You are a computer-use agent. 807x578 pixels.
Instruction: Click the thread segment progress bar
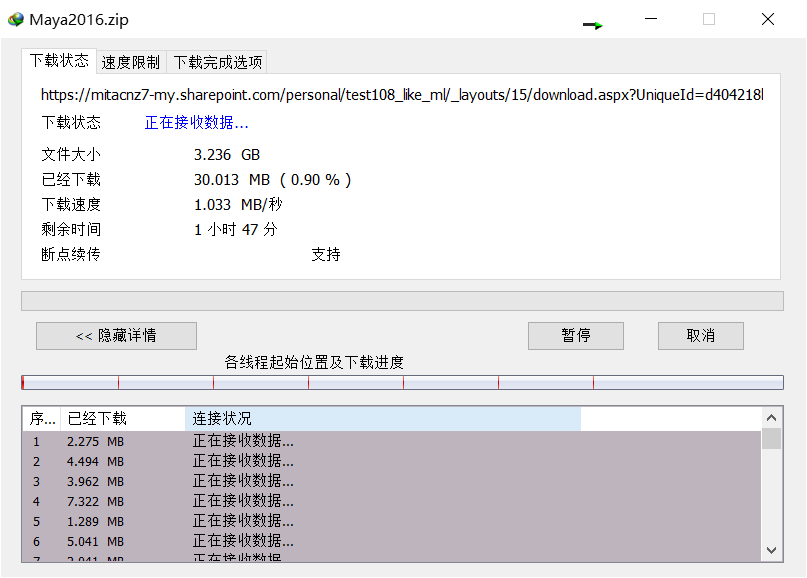pos(402,382)
